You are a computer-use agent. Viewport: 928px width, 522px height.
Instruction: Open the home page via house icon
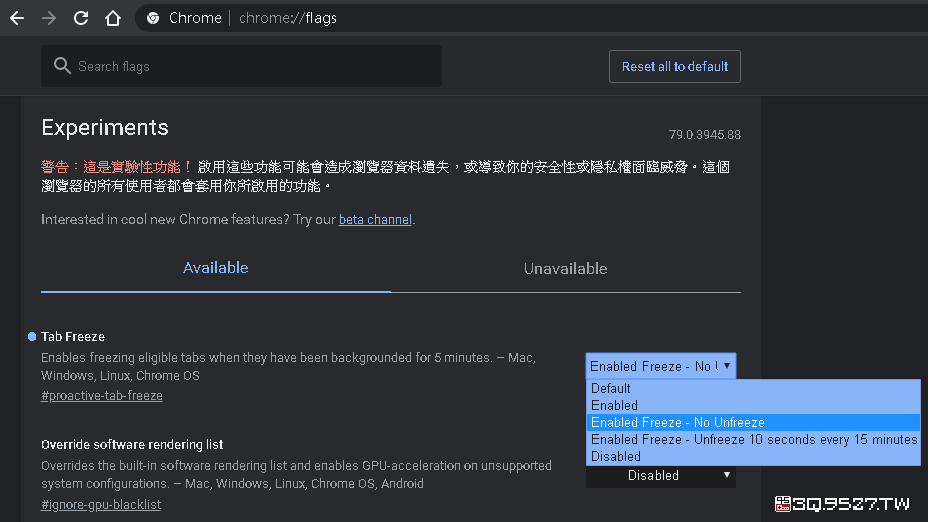pos(113,18)
